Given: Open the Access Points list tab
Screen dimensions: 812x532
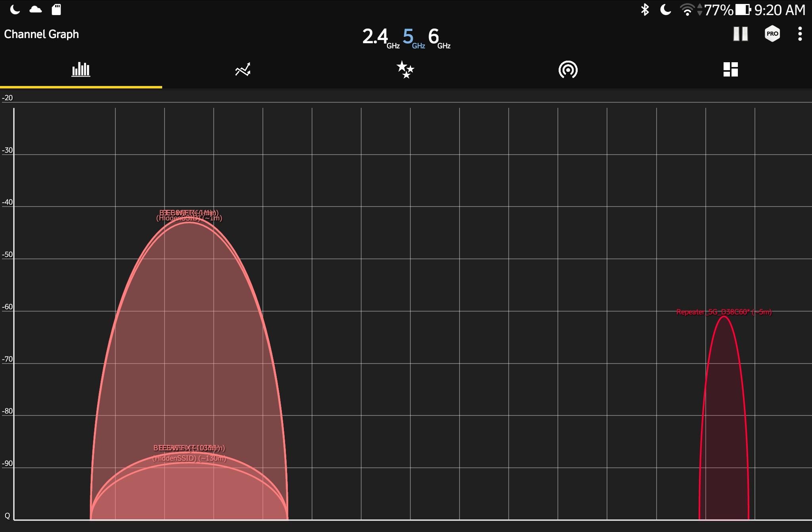Looking at the screenshot, I should (x=568, y=70).
